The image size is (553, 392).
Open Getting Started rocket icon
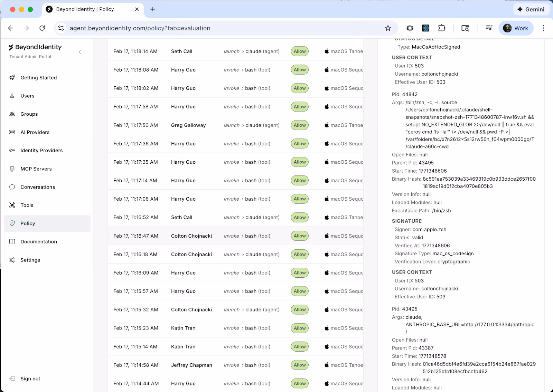pos(12,77)
